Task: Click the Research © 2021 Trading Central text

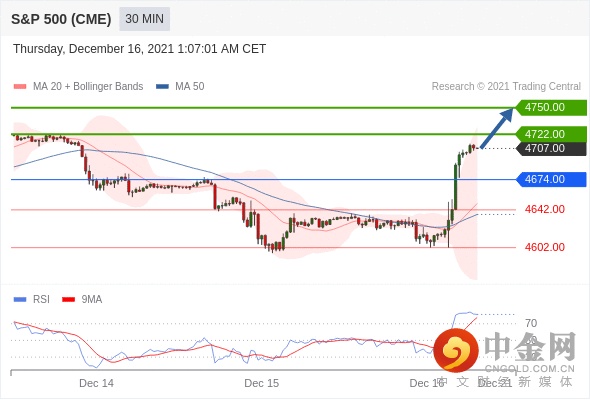Action: pos(506,87)
